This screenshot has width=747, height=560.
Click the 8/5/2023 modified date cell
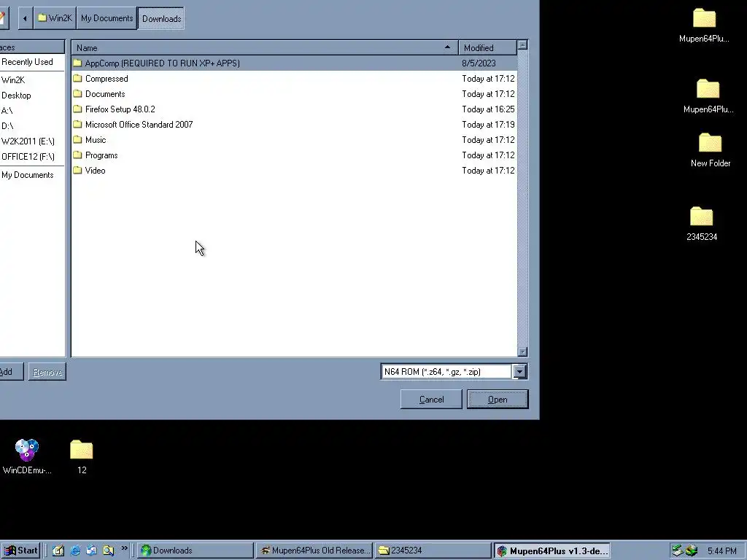[x=479, y=63]
